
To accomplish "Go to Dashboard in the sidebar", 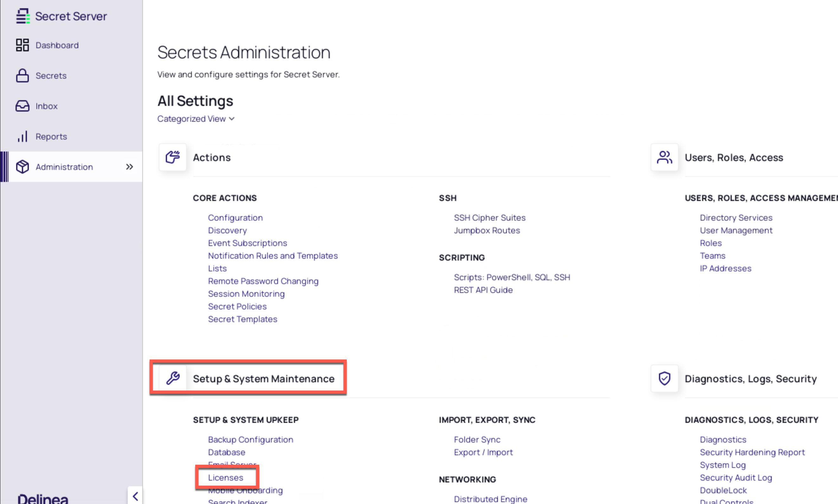I will pos(57,45).
